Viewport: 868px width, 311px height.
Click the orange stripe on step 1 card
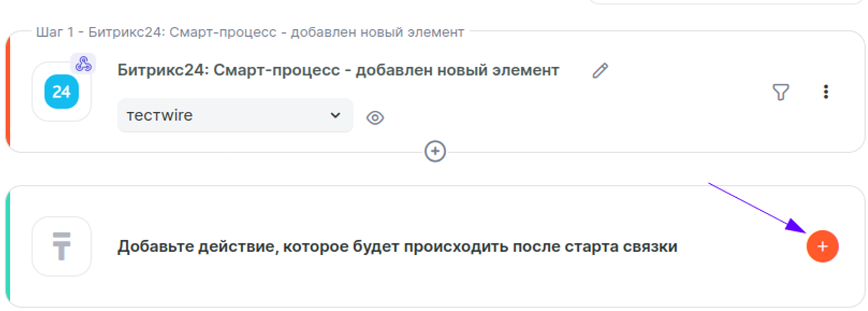click(8, 92)
